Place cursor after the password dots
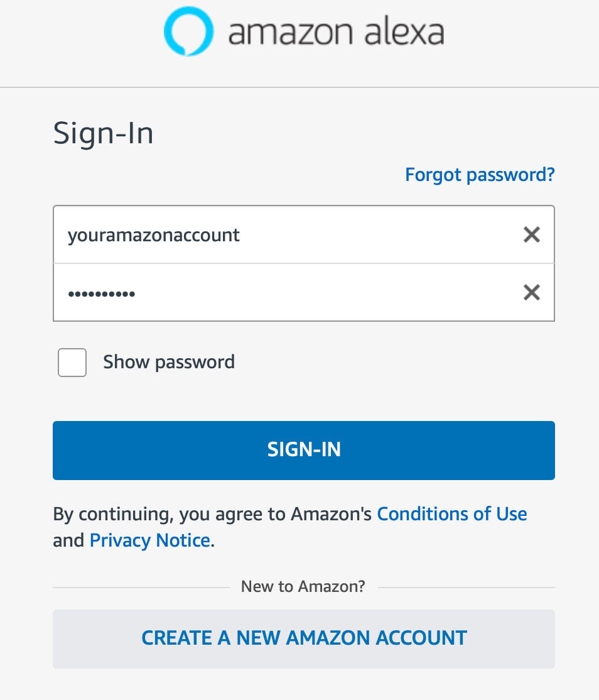This screenshot has height=700, width=599. 137,293
